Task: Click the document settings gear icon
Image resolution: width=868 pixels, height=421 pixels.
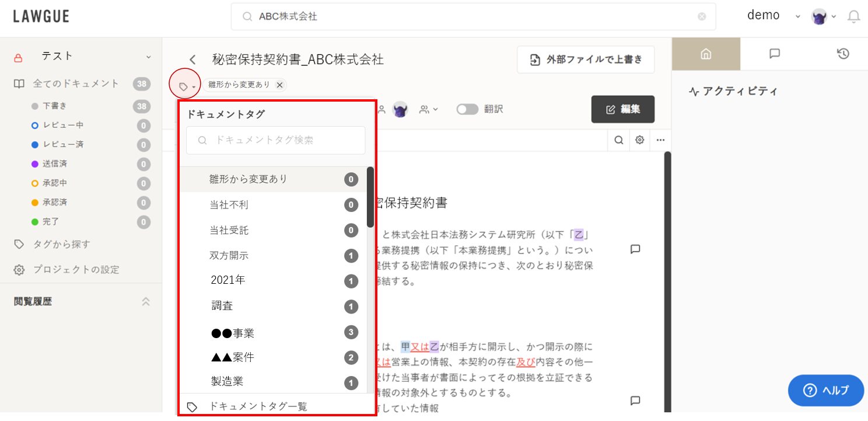Action: (640, 140)
